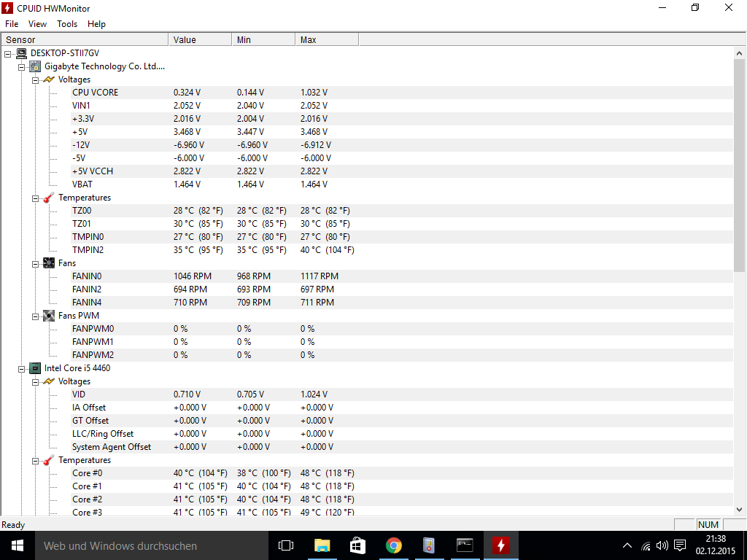Screen dimensions: 747x560
Task: Select the +5V VCCH row
Action: click(x=402, y=171)
